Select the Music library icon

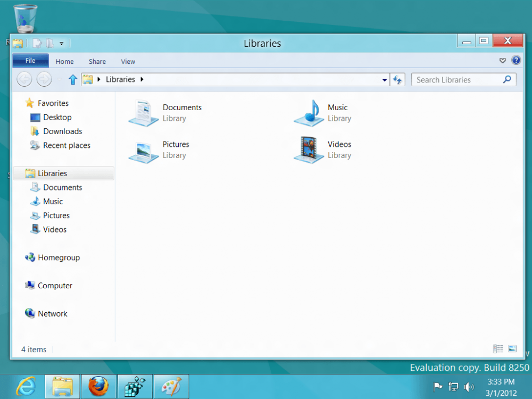point(309,113)
